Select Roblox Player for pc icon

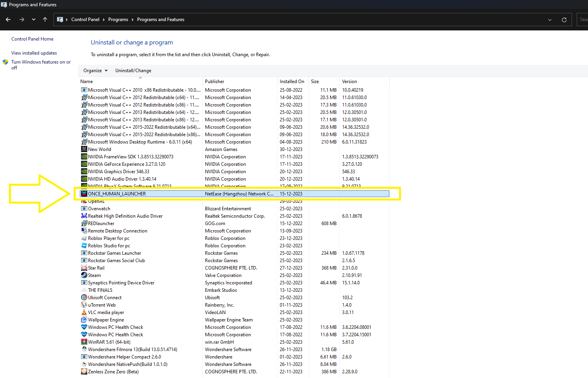coord(84,238)
